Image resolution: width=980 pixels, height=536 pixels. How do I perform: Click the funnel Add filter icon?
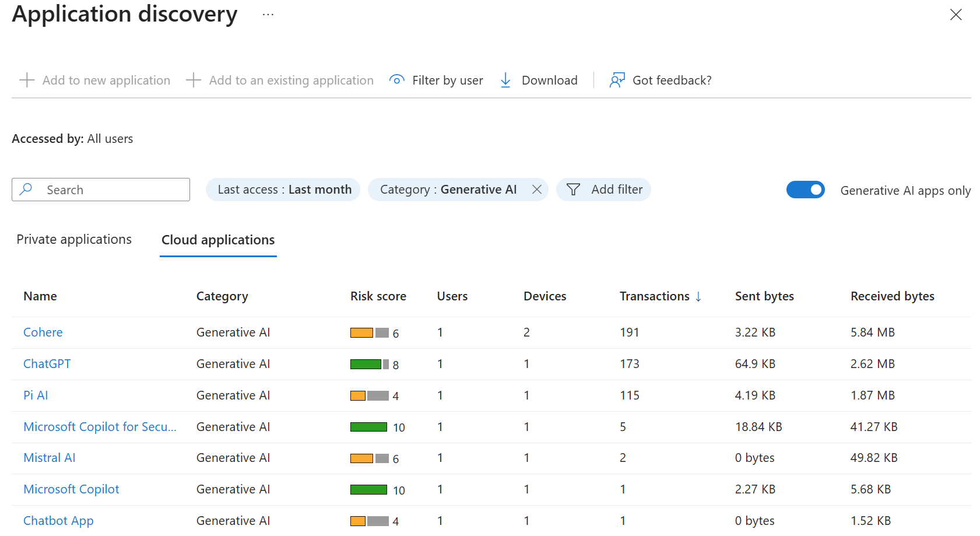[573, 190]
